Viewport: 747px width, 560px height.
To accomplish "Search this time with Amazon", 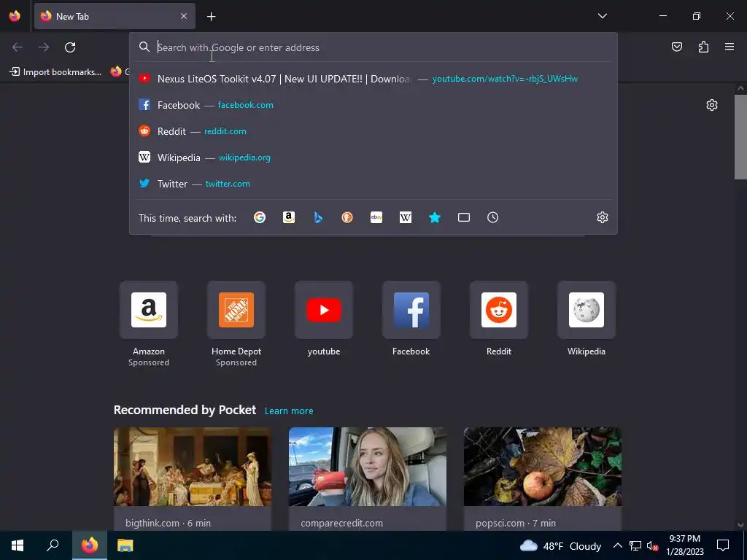I will [x=289, y=217].
